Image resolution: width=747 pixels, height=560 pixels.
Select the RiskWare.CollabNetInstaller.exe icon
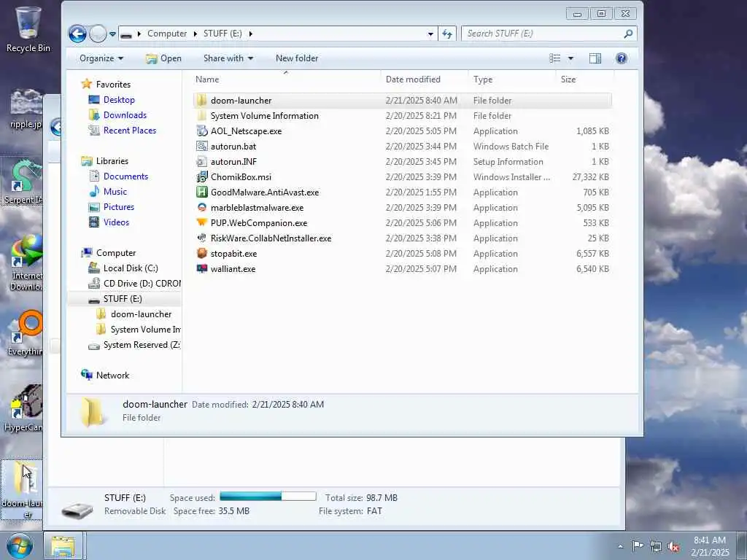click(x=201, y=238)
